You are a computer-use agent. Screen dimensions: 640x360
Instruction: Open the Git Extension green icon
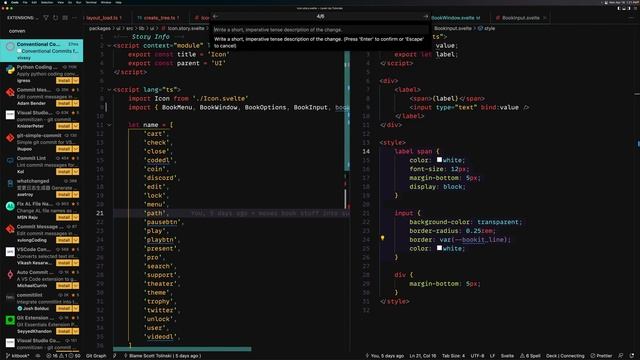[x=10, y=320]
